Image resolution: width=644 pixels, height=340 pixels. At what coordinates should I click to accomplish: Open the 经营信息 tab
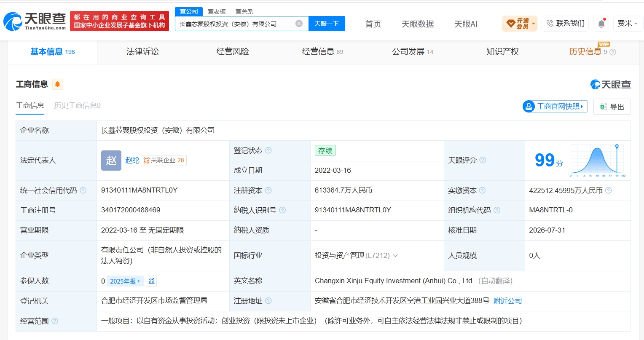[x=322, y=52]
